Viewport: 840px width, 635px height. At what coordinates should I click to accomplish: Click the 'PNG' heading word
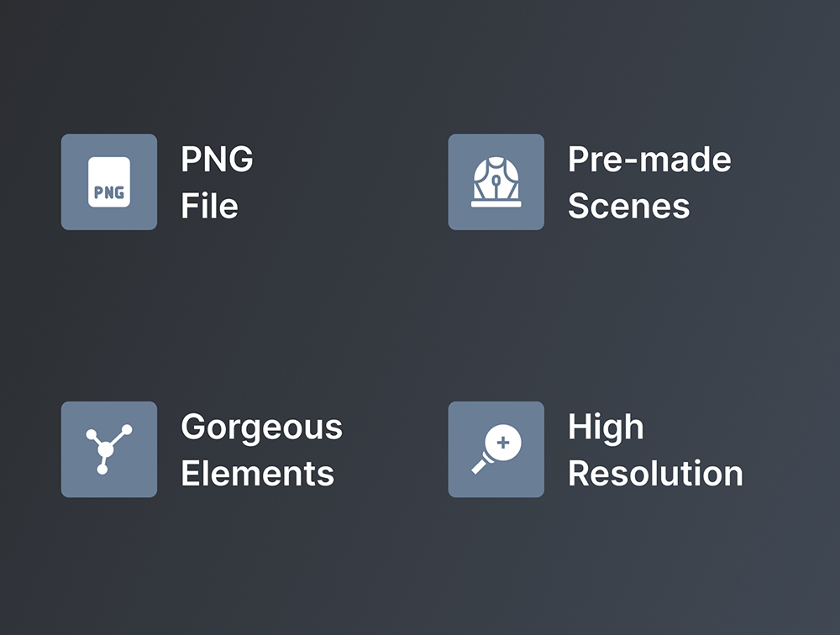(x=217, y=160)
